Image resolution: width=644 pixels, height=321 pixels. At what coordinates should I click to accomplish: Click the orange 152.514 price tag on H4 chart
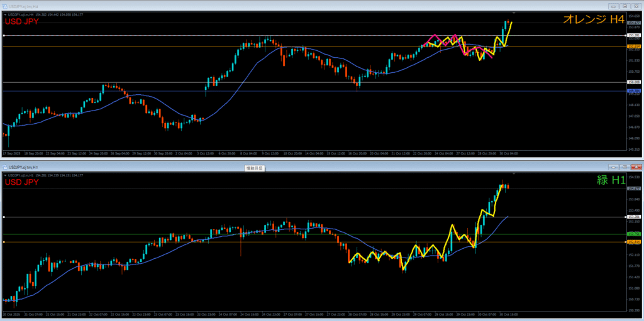633,46
